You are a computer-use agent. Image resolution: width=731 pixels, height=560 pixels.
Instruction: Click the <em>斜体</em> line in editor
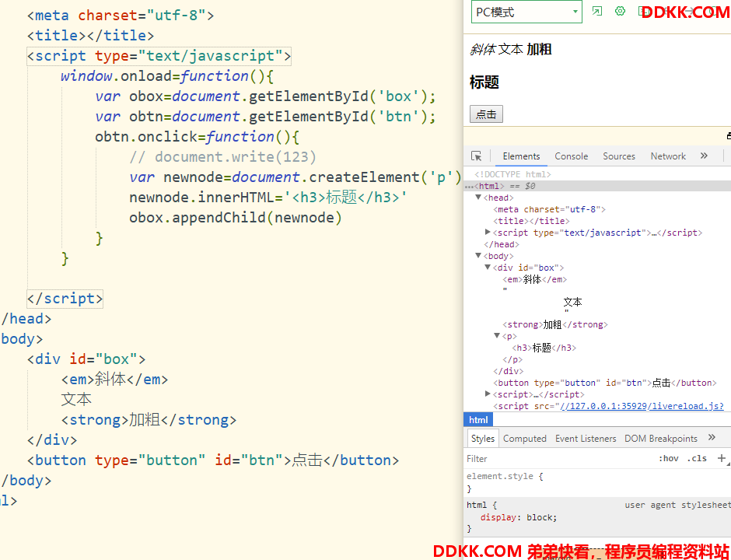point(114,380)
